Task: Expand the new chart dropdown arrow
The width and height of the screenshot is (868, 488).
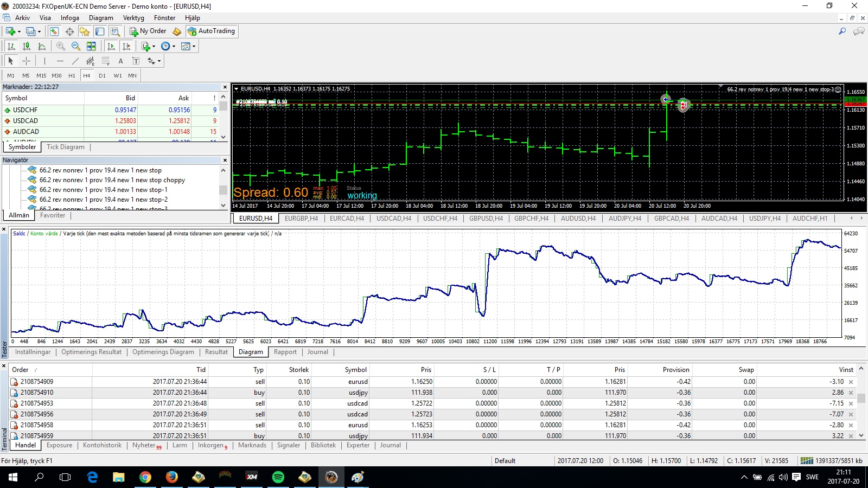Action: point(19,31)
